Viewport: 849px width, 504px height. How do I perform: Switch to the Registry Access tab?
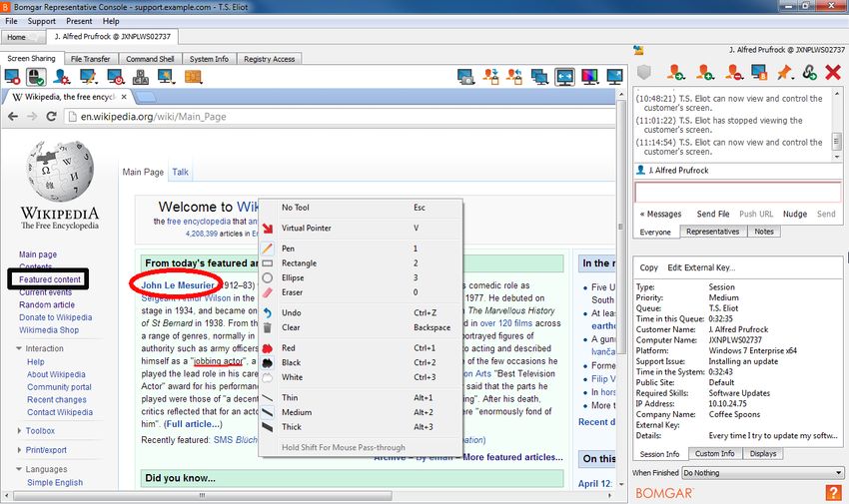click(269, 59)
